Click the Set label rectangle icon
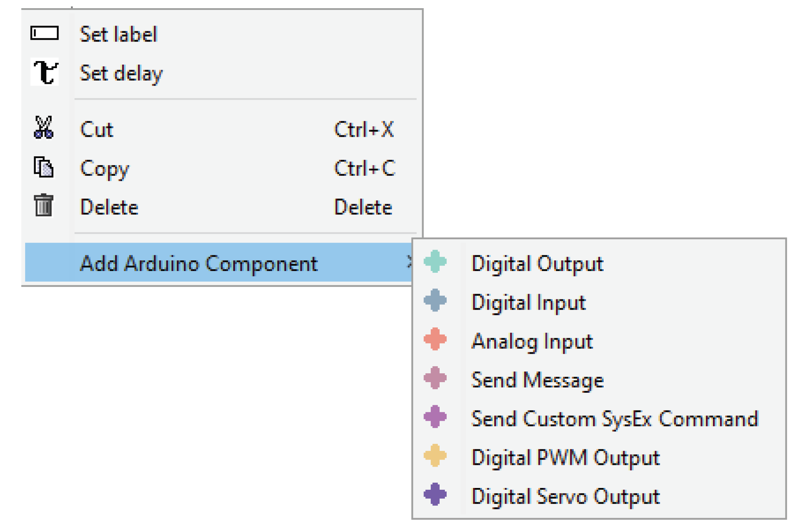801x532 pixels. [44, 33]
